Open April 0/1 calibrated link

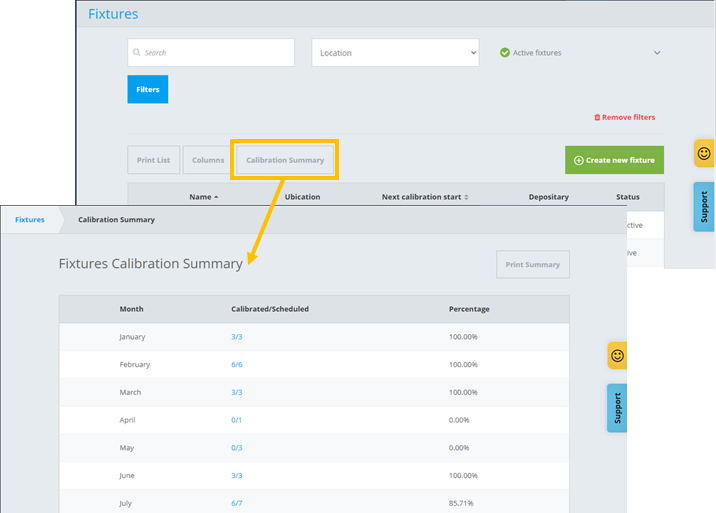tap(237, 420)
